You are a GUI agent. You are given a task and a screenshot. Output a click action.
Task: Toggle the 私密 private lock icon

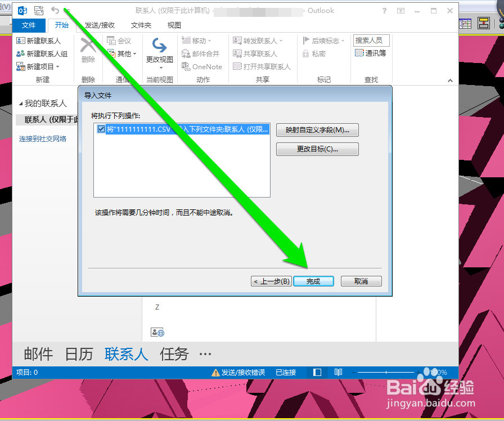point(314,53)
